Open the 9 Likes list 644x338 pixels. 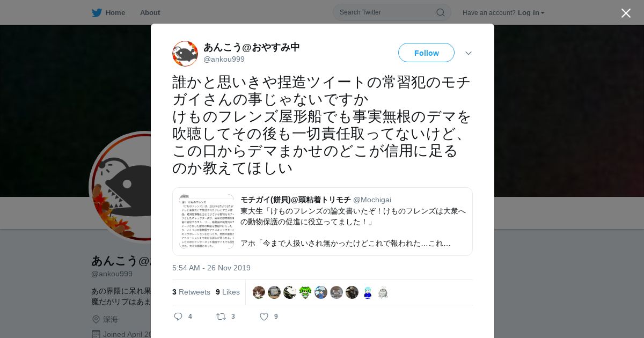pyautogui.click(x=228, y=292)
